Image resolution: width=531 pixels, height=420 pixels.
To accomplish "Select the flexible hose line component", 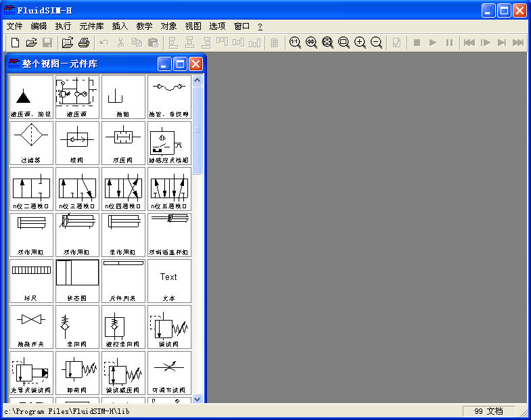I will (x=169, y=97).
